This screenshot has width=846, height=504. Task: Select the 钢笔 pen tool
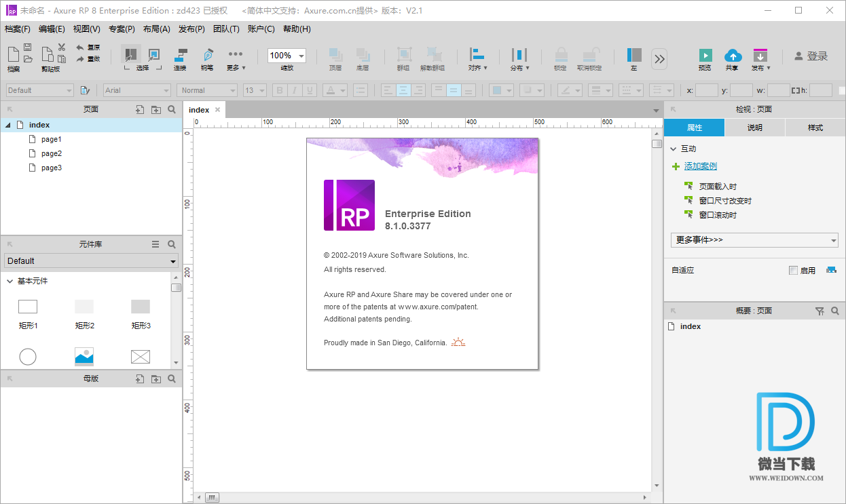tap(207, 56)
